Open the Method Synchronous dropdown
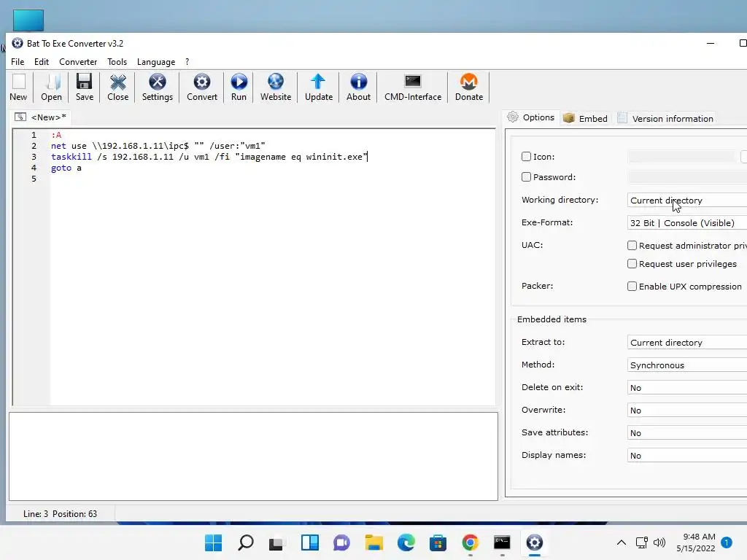 (x=687, y=365)
